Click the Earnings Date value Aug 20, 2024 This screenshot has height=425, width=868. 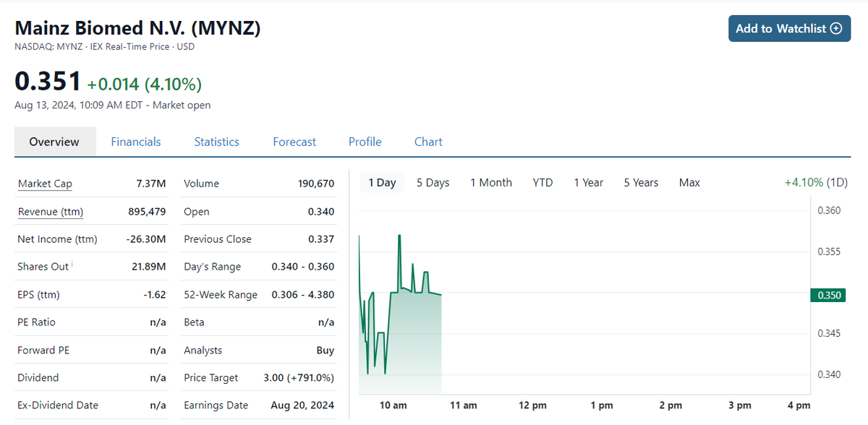303,405
